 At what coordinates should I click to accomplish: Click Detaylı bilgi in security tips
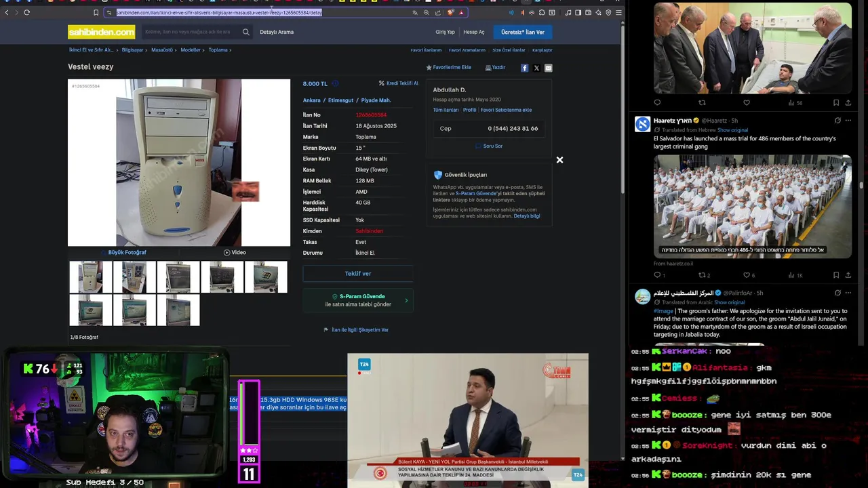527,216
